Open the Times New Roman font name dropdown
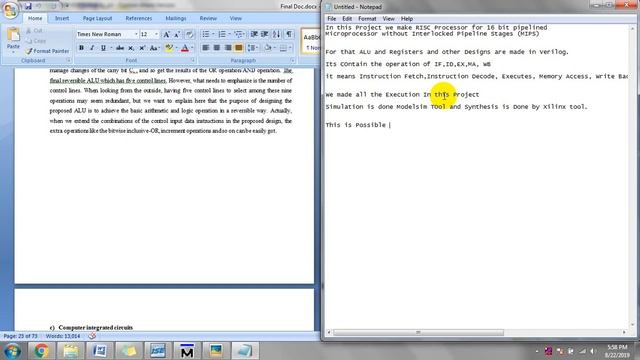 pyautogui.click(x=136, y=34)
